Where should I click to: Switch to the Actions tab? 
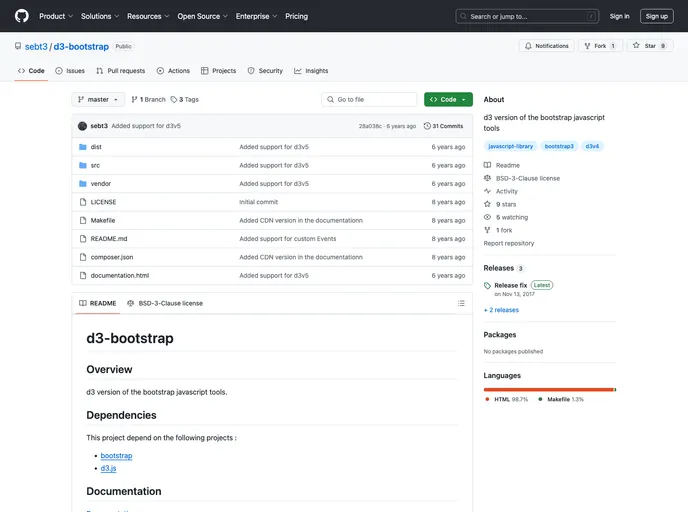coord(173,71)
